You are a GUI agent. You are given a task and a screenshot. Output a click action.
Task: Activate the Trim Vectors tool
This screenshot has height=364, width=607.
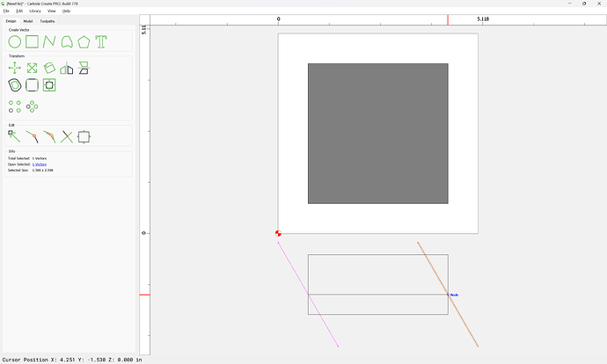point(67,137)
